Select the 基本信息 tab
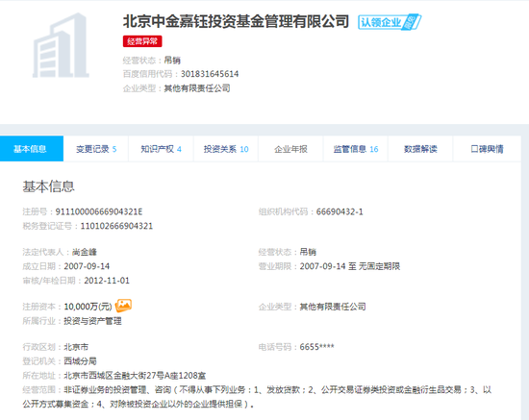The width and height of the screenshot is (529, 420). (x=32, y=149)
